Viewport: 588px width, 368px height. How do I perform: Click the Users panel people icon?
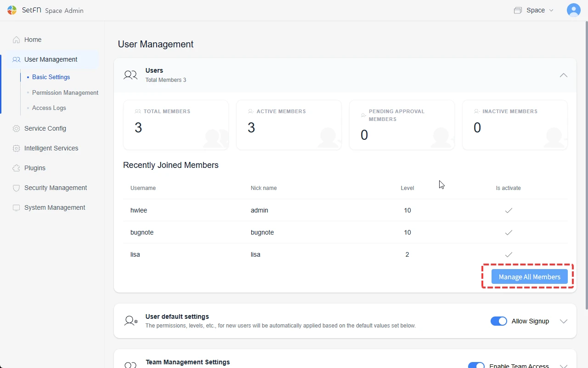(130, 75)
